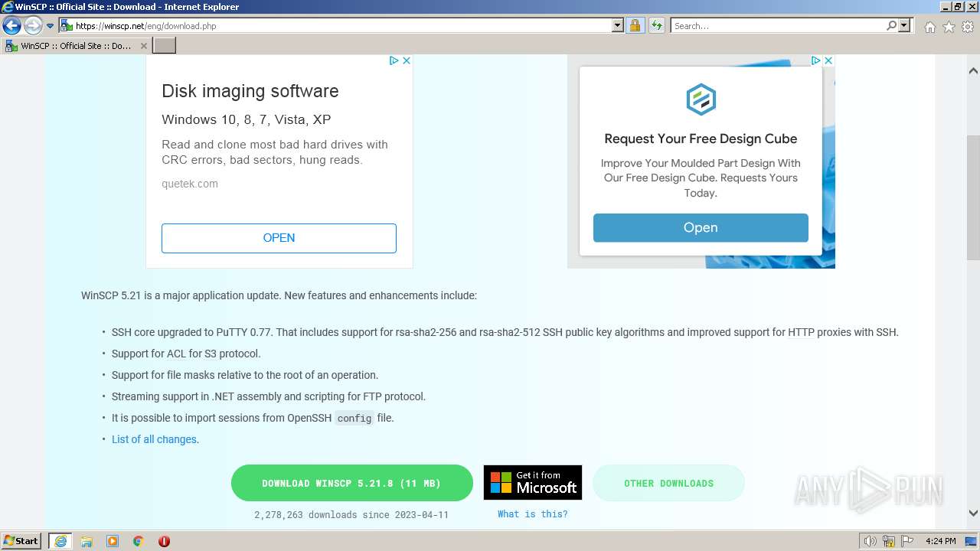Image resolution: width=980 pixels, height=551 pixels.
Task: Open the recent pages dropdown arrow
Action: coord(50,26)
